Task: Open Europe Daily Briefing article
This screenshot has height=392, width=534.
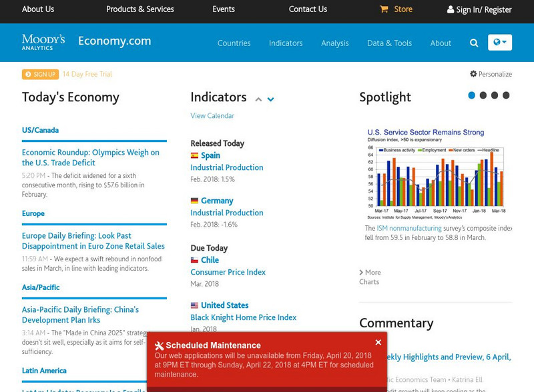Action: [x=93, y=241]
